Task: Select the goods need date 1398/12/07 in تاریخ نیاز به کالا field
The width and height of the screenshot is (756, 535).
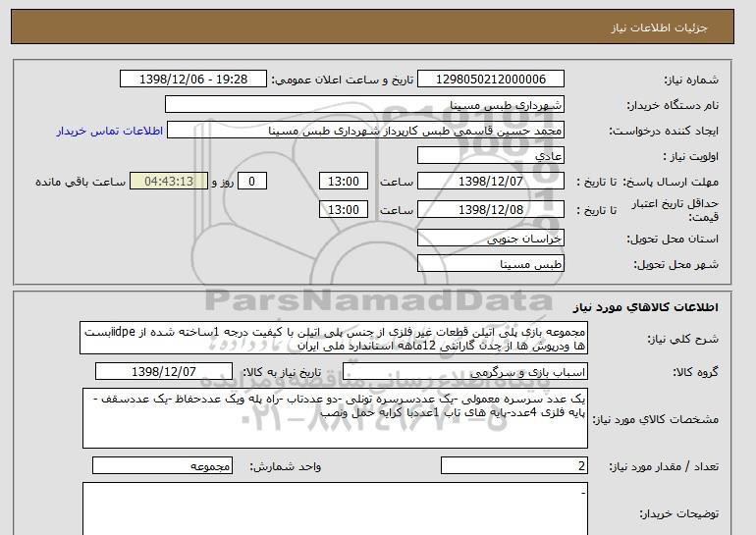Action: pyautogui.click(x=164, y=372)
